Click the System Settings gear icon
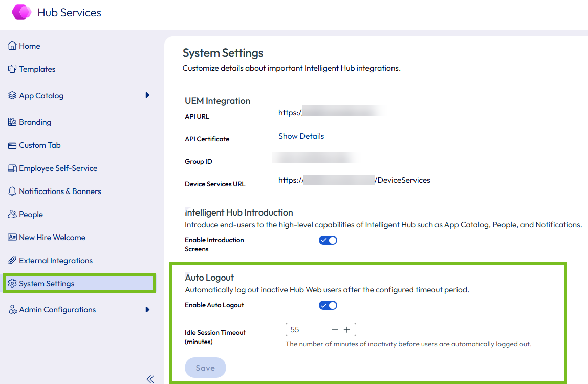 coord(12,284)
